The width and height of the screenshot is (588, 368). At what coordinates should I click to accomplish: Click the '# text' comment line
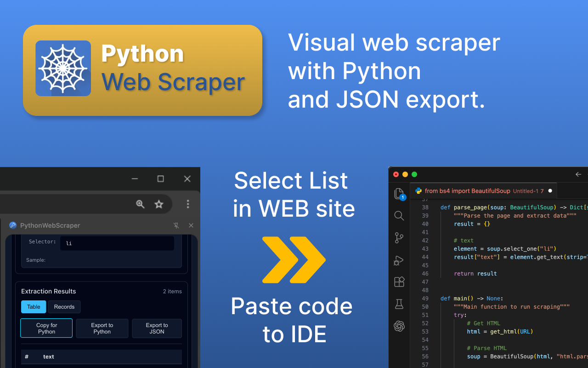pos(464,241)
